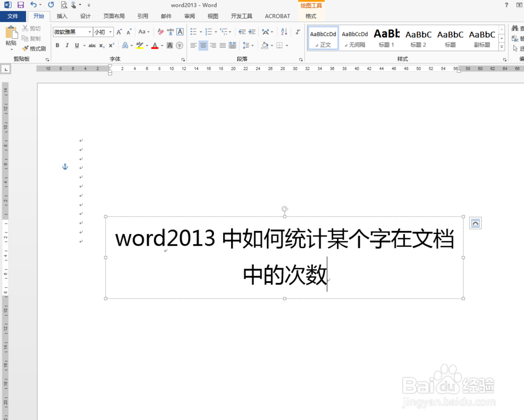The image size is (524, 420).
Task: Click the tab selector at ruler corner
Action: (6, 70)
